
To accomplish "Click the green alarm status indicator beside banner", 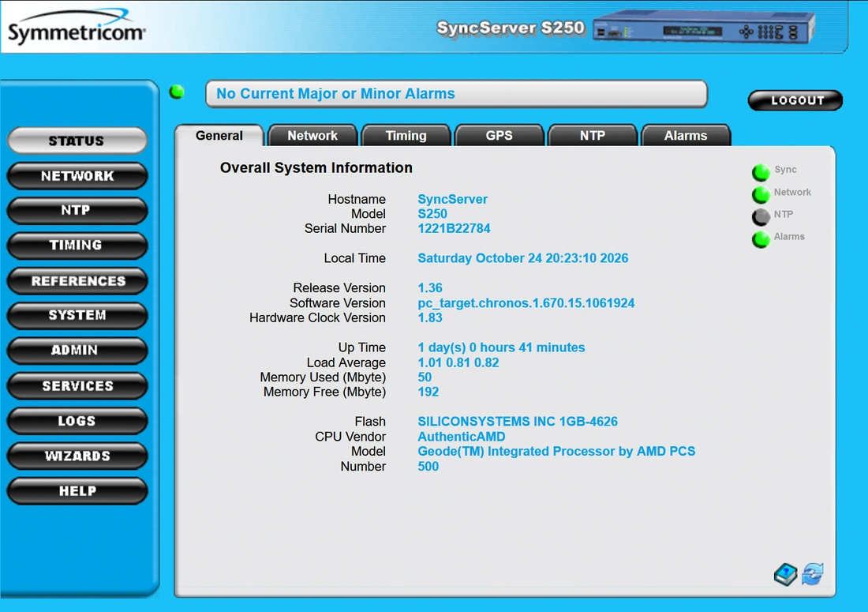I will pyautogui.click(x=177, y=92).
